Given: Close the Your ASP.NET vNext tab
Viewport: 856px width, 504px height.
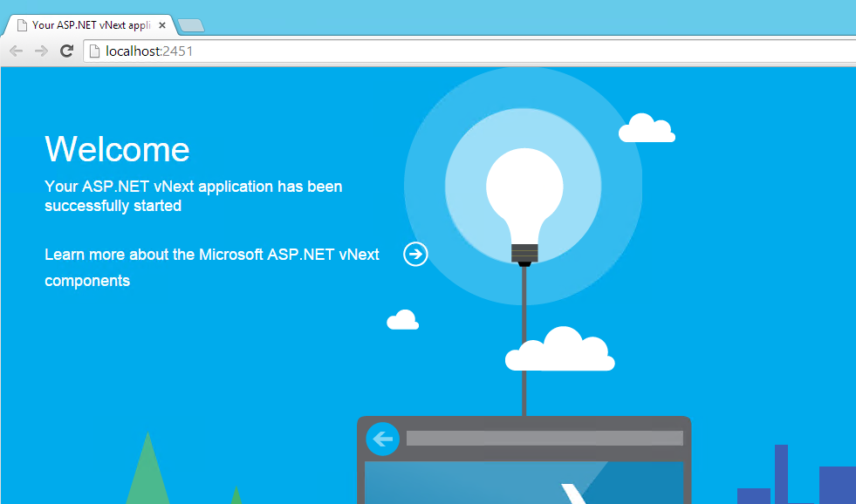Looking at the screenshot, I should pyautogui.click(x=162, y=25).
